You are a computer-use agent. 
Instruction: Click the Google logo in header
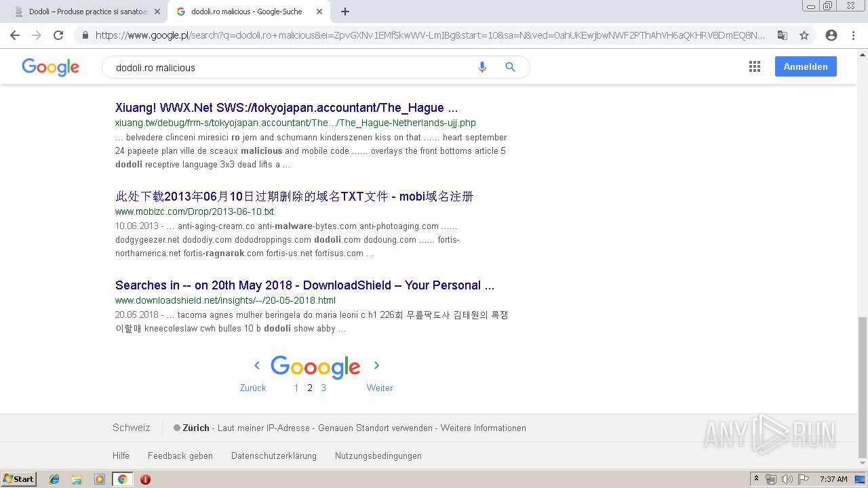(x=51, y=67)
